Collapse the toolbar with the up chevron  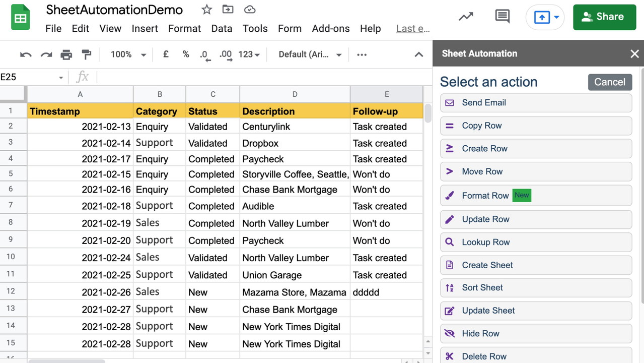tap(418, 54)
